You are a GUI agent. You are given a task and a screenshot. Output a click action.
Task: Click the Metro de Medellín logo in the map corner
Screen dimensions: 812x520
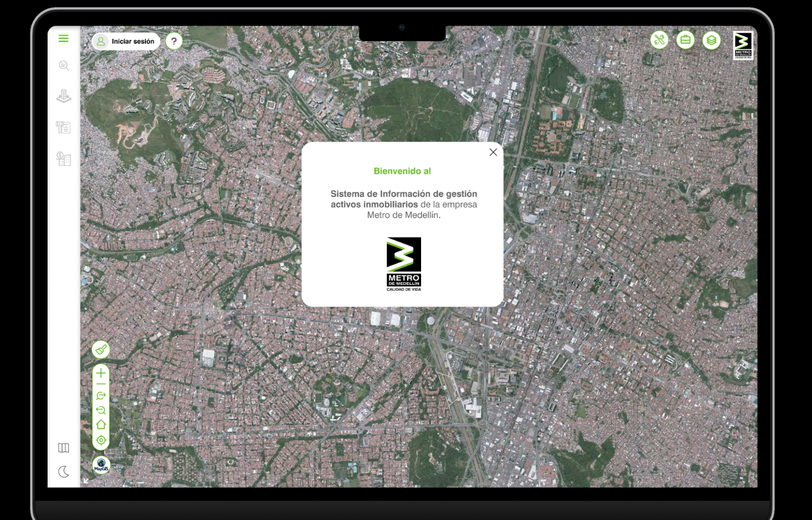[743, 46]
